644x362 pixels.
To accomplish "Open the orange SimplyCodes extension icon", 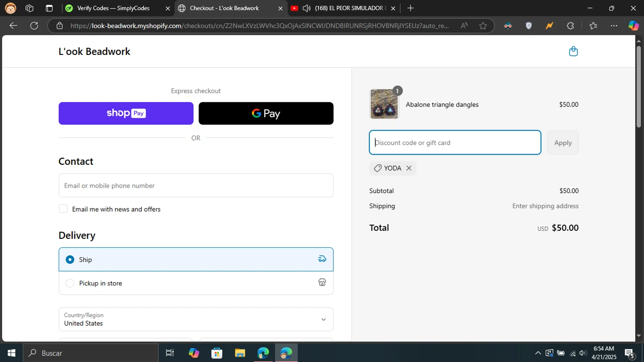I will point(549,26).
